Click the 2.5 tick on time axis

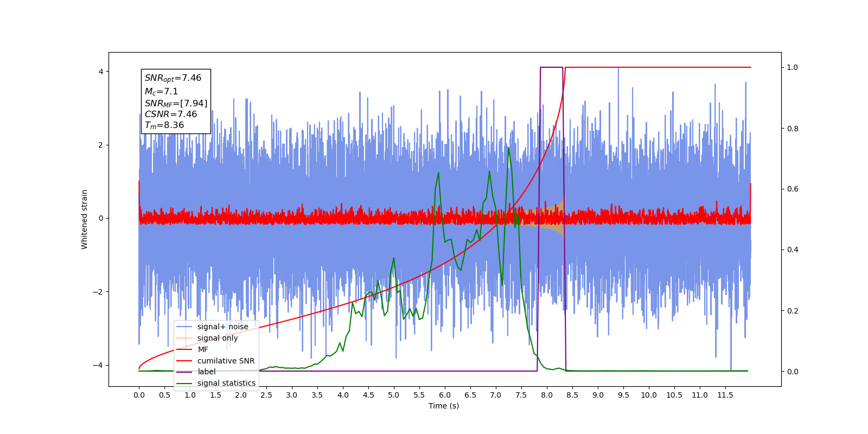[x=266, y=395]
